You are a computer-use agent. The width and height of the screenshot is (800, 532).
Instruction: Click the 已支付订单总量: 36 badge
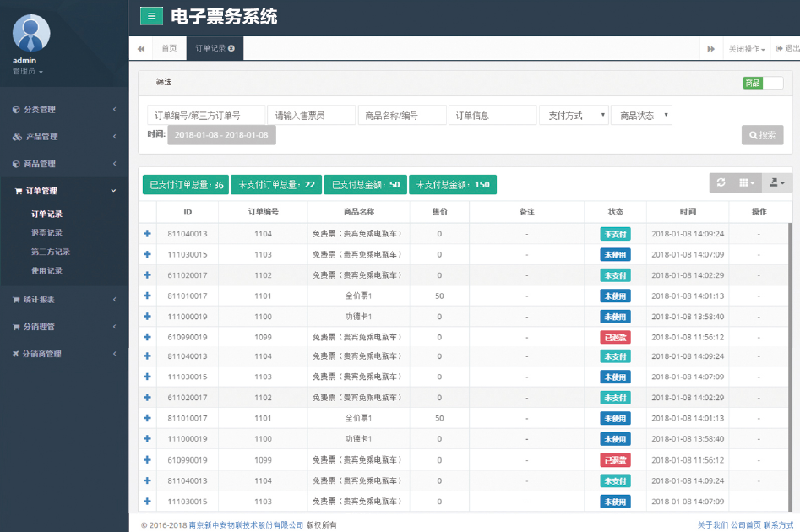(186, 185)
